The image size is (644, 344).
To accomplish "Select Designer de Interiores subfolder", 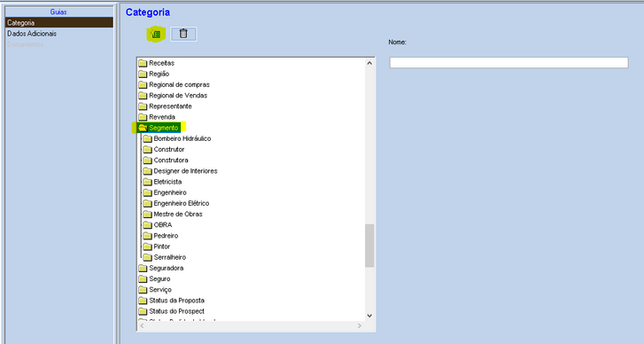I will [x=185, y=171].
